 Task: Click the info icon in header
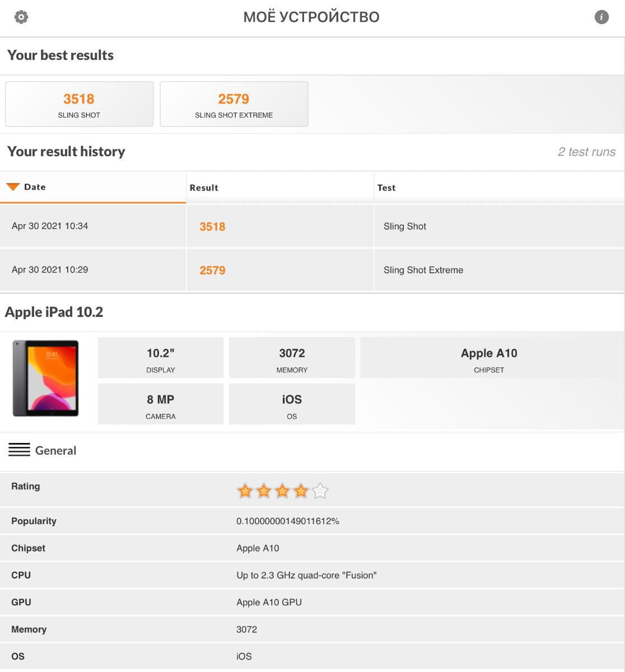[601, 17]
